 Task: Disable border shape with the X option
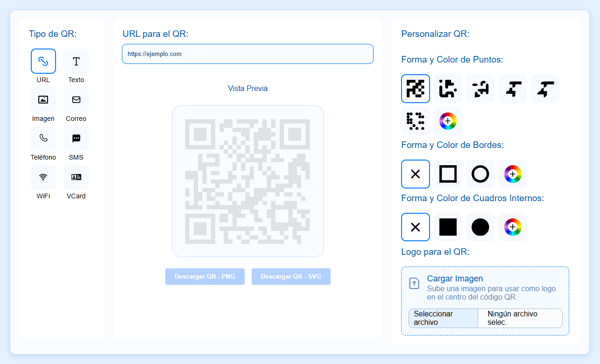click(416, 174)
